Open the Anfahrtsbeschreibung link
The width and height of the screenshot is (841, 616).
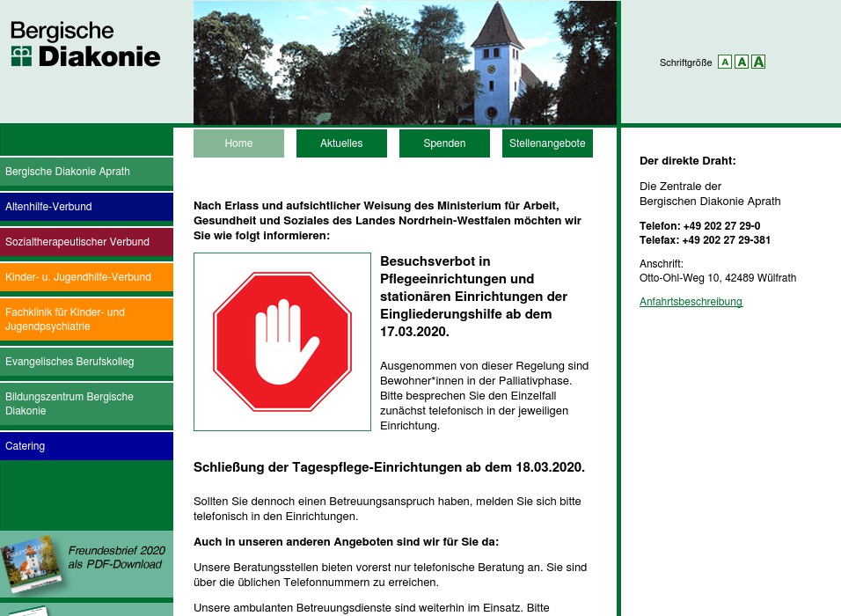tap(691, 302)
